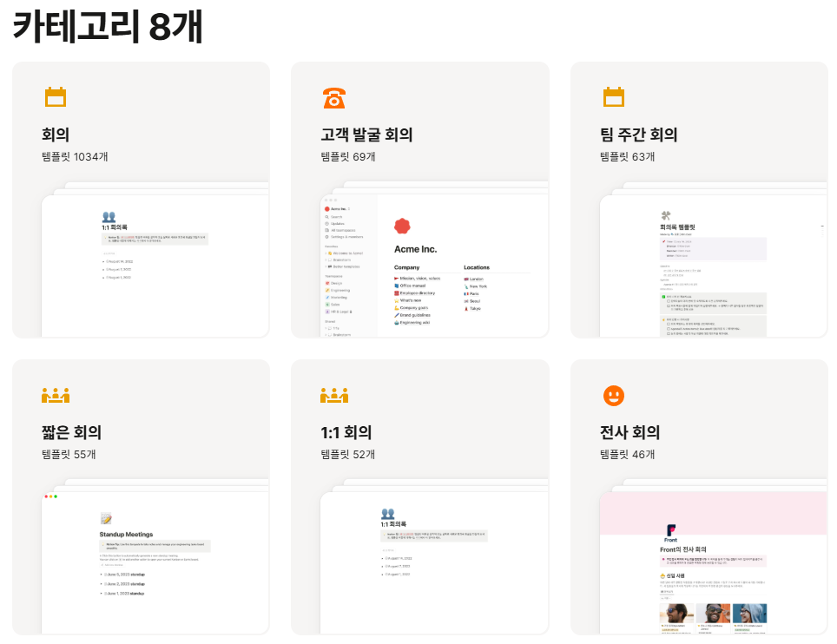Select the 전사 회의 category title
Image resolution: width=837 pixels, height=644 pixels.
pos(629,432)
